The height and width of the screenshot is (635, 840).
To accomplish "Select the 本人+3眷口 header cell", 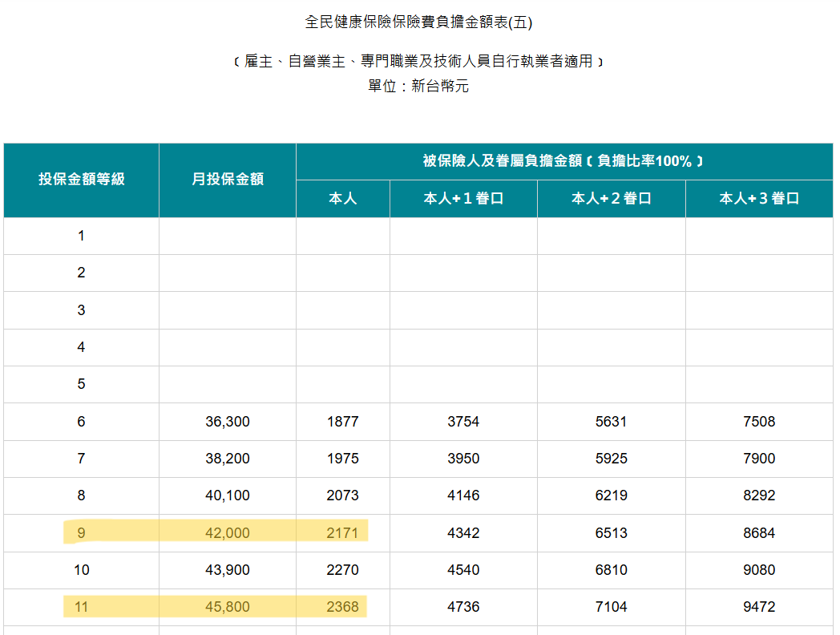I will [759, 199].
